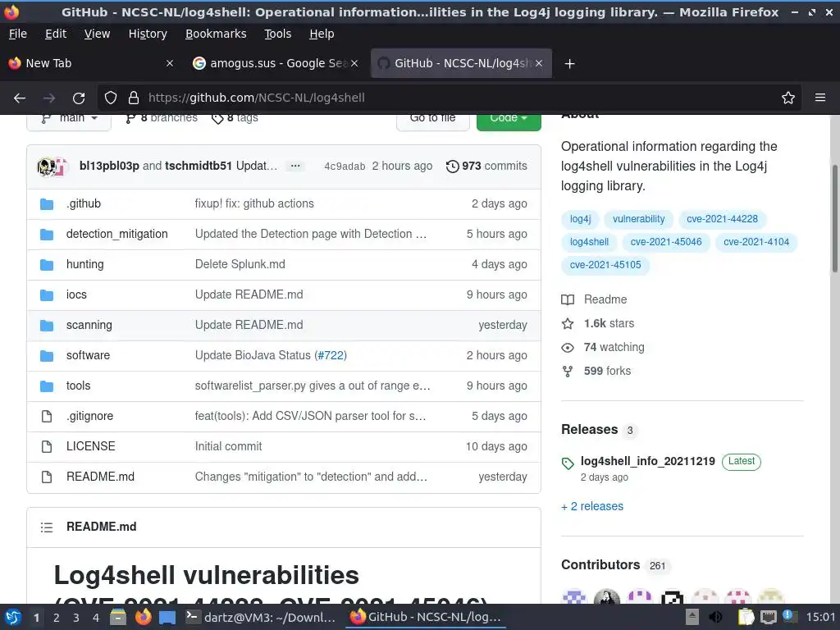Click the folder icon next to .github
The width and height of the screenshot is (840, 630).
47,204
